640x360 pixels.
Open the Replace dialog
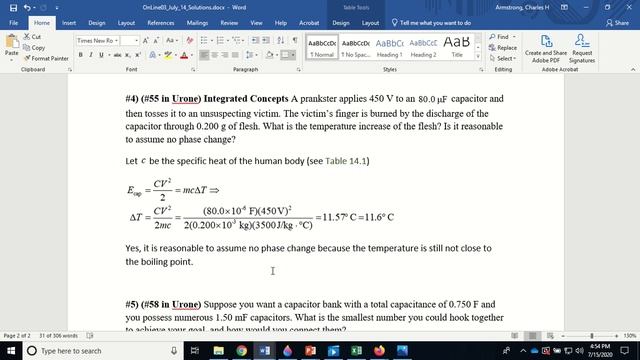(503, 48)
